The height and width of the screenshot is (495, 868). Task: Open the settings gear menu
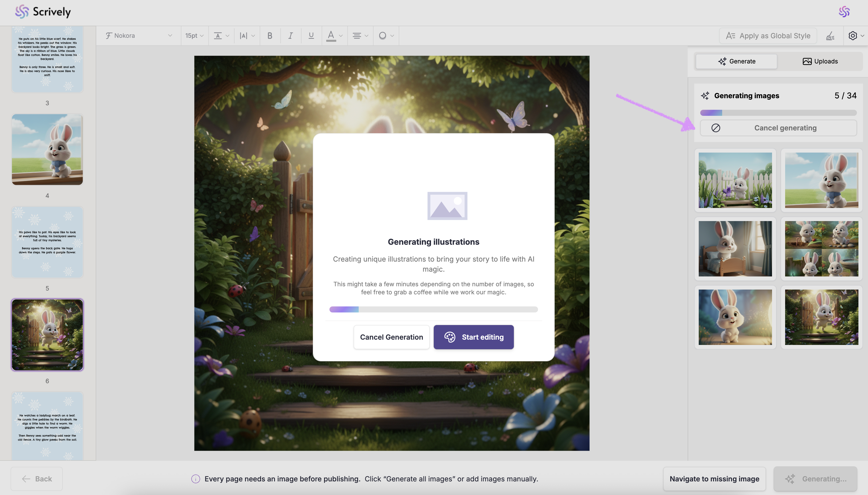click(853, 36)
